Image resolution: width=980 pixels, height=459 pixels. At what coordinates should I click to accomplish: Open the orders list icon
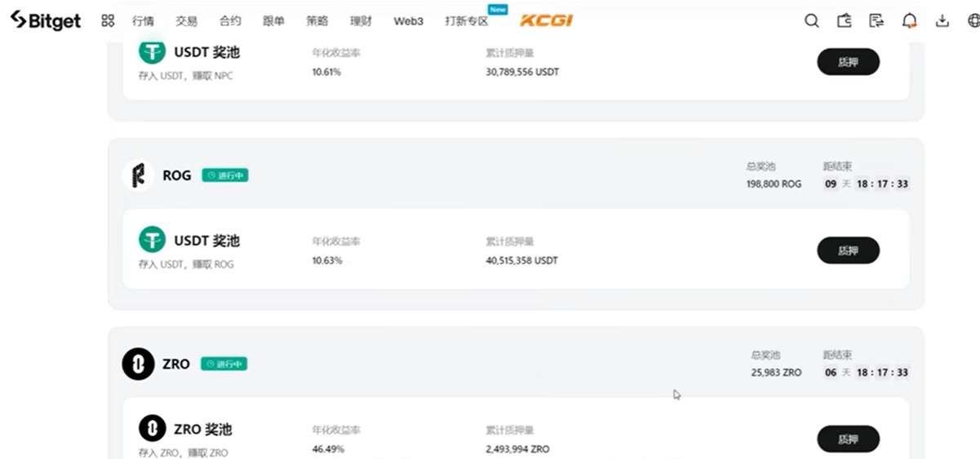pyautogui.click(x=877, y=21)
